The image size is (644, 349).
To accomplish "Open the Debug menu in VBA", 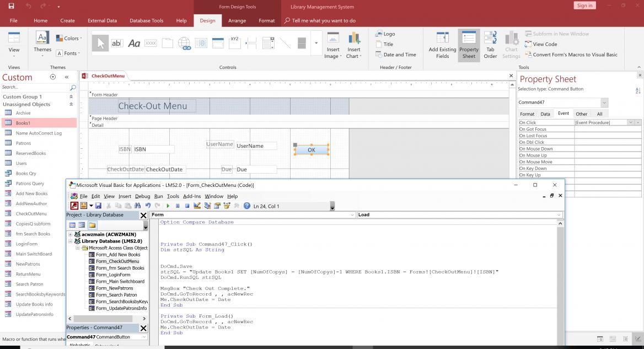I will [x=142, y=196].
